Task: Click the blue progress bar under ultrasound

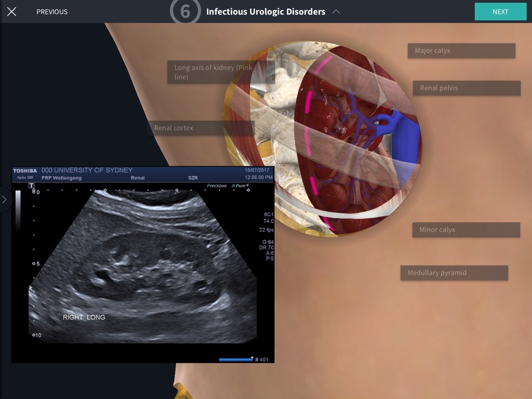Action: (235, 359)
